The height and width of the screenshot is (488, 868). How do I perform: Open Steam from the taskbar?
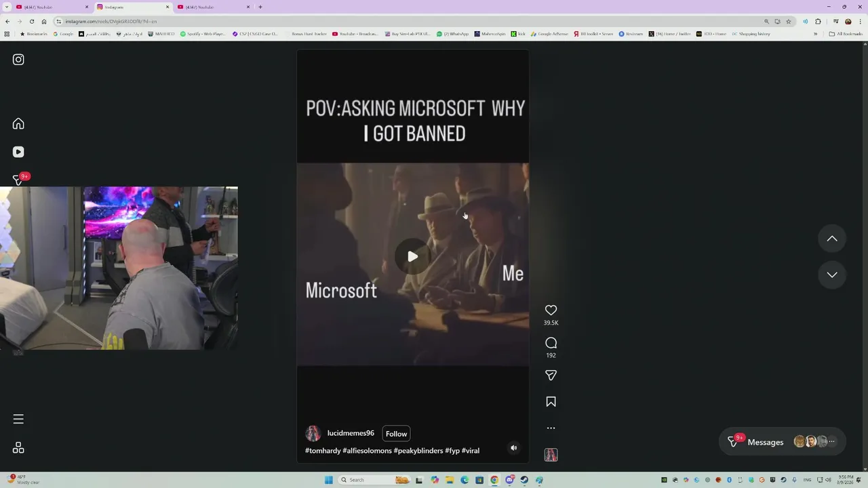click(x=524, y=480)
